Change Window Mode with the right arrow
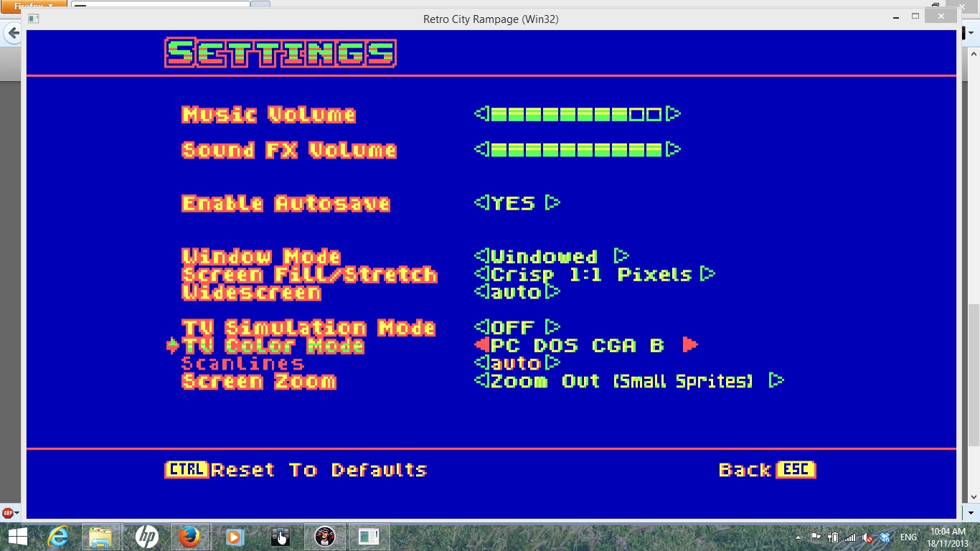 click(622, 256)
